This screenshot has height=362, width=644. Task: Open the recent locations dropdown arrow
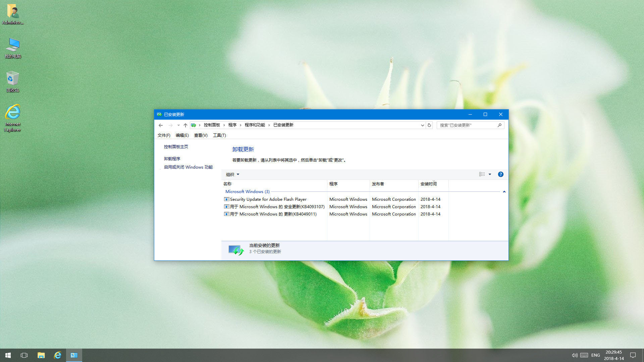tap(178, 125)
